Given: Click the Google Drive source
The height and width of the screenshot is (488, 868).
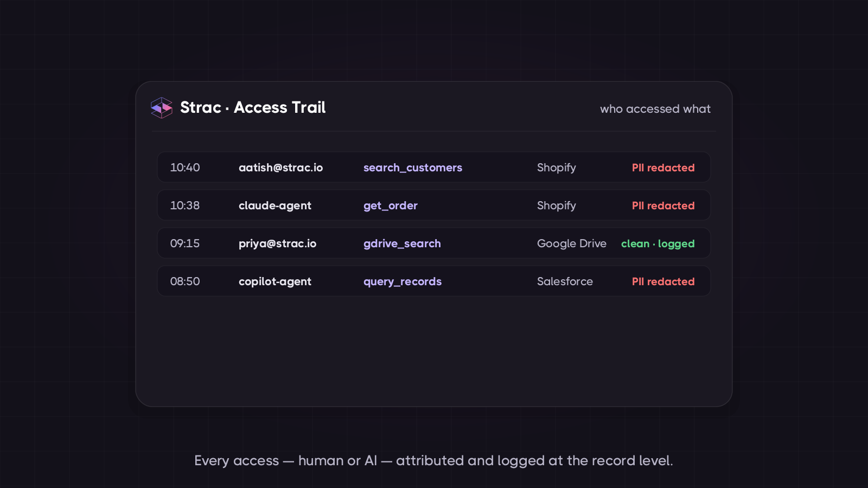Looking at the screenshot, I should pos(572,244).
